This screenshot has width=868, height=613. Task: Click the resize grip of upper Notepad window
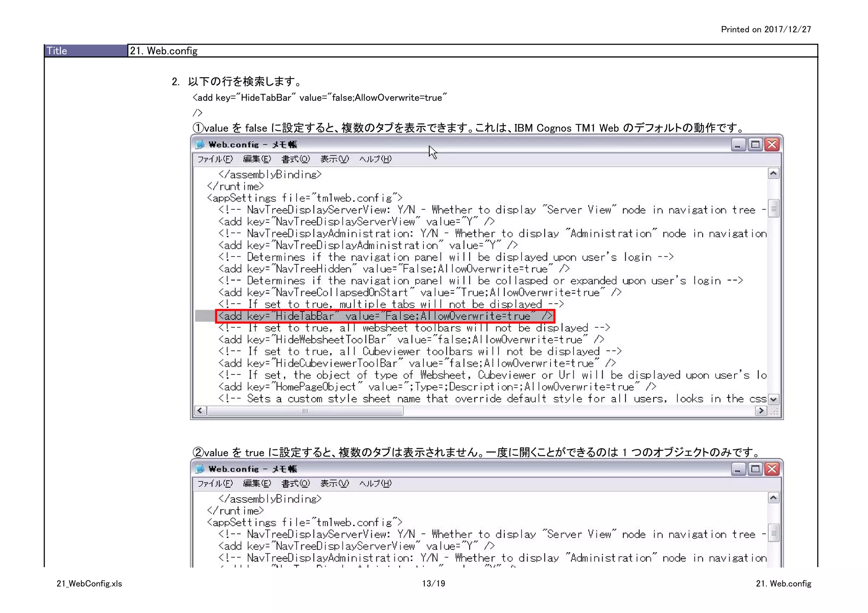click(x=775, y=411)
